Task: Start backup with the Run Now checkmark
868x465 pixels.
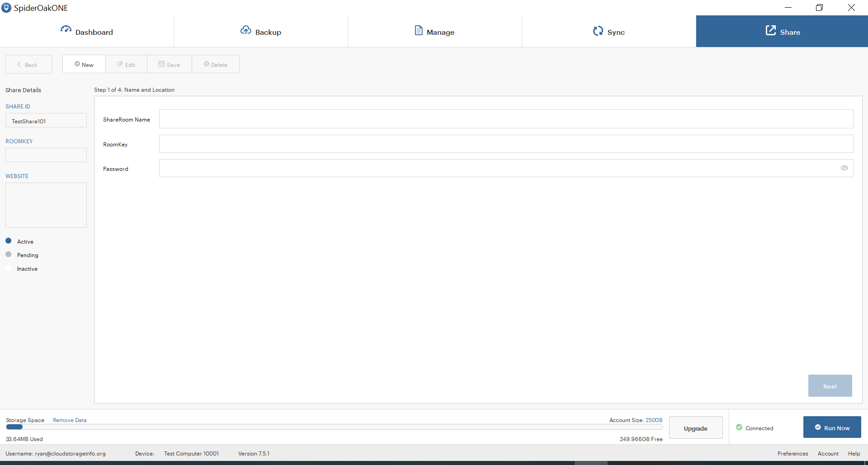Action: click(818, 427)
